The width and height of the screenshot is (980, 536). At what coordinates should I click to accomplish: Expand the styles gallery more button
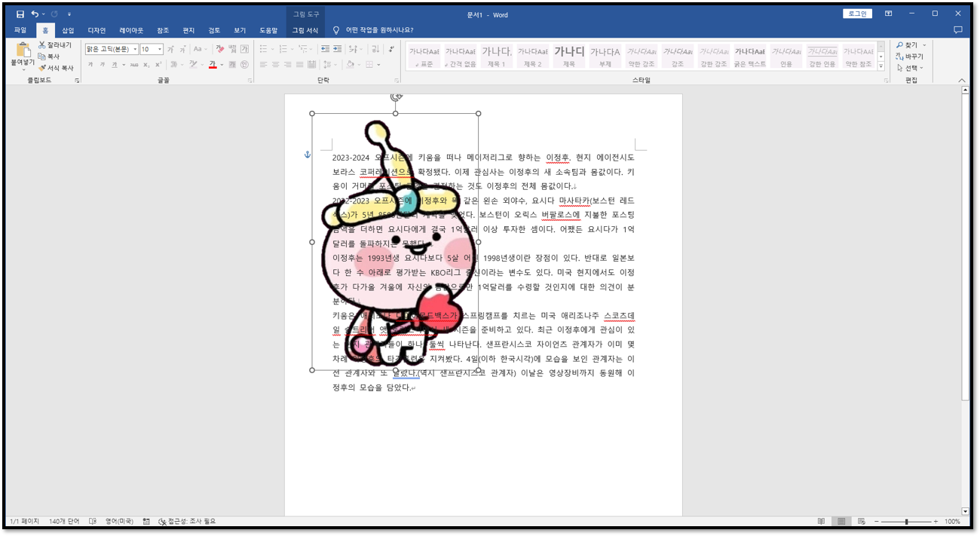(x=880, y=67)
